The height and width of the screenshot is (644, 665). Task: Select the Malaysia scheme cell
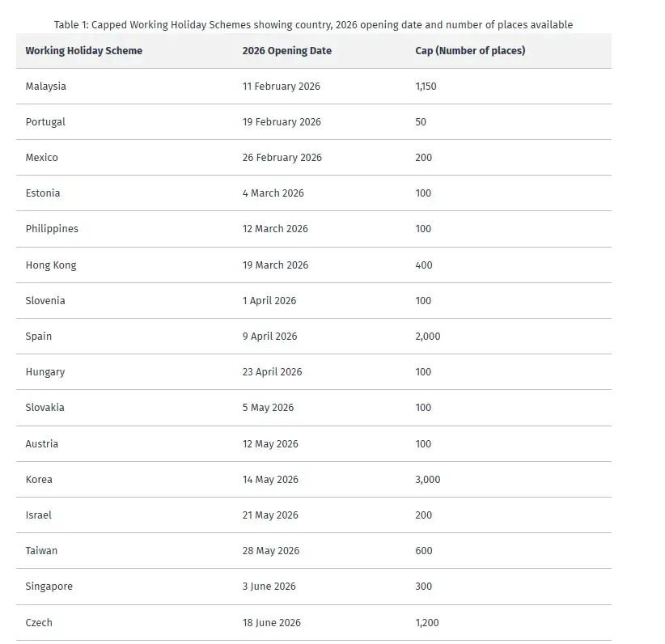pos(45,86)
